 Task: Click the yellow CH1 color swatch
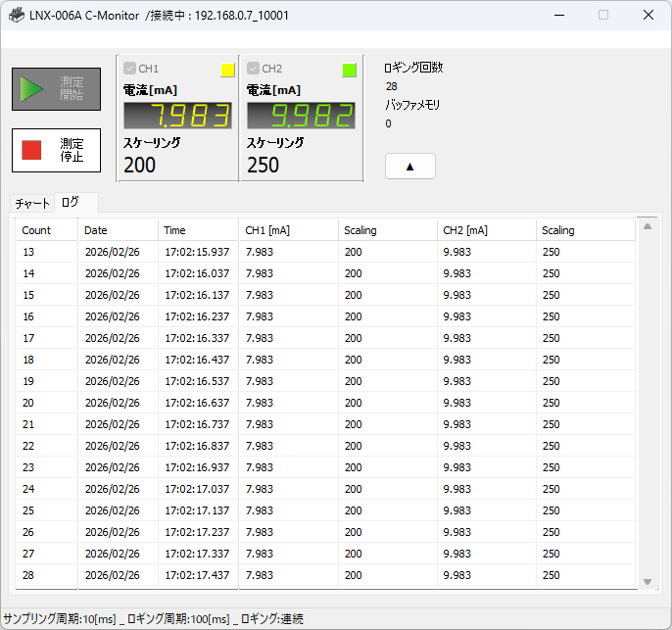click(227, 70)
